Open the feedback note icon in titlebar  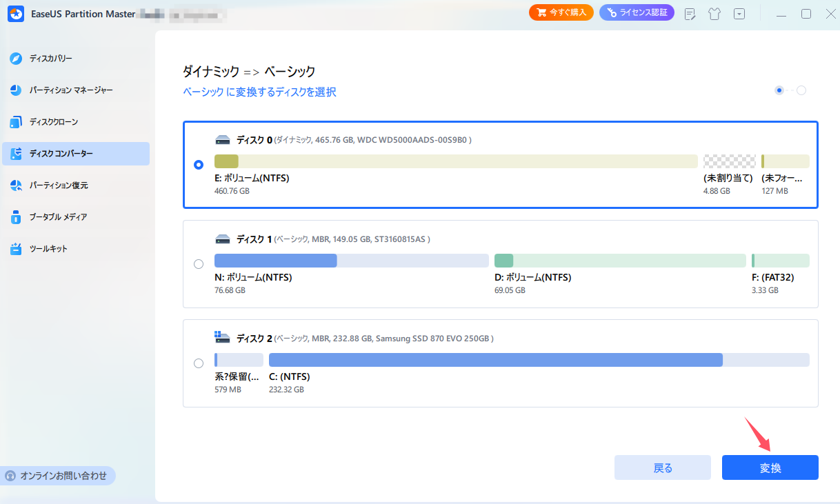[690, 13]
